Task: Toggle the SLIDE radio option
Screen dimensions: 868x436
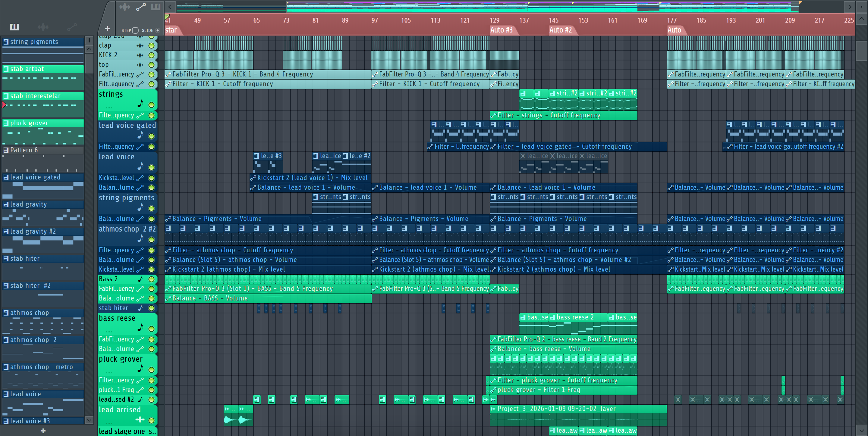Action: click(157, 30)
